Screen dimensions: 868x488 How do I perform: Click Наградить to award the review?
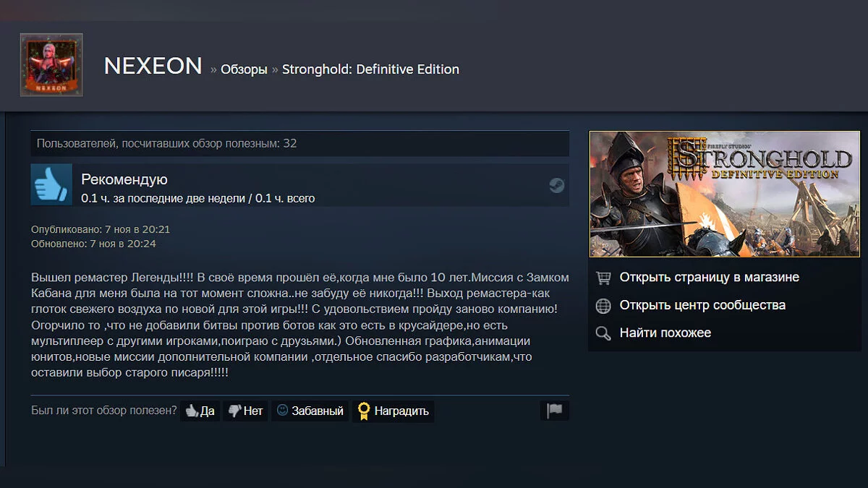click(x=393, y=411)
